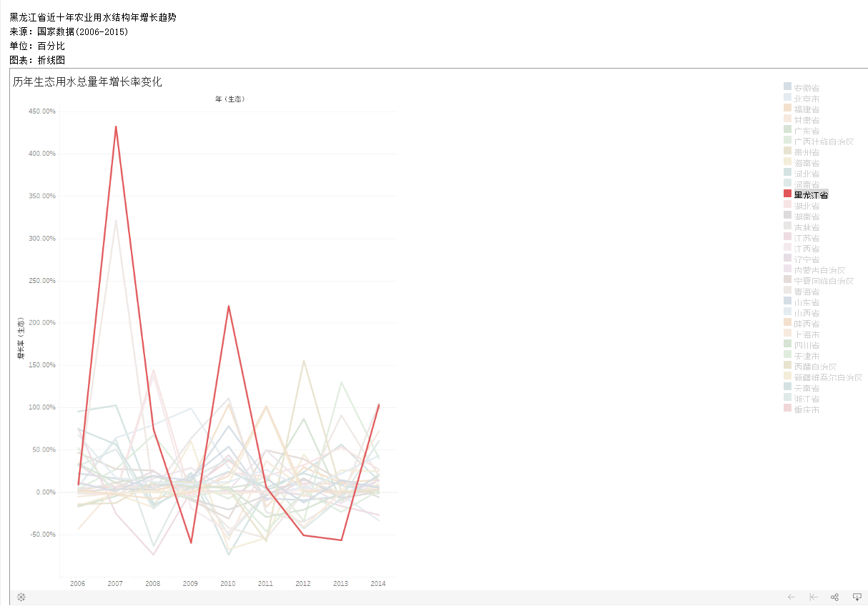Click the 增长率（生态） vertical axis title
Screen dimensions: 868x606
click(x=21, y=337)
